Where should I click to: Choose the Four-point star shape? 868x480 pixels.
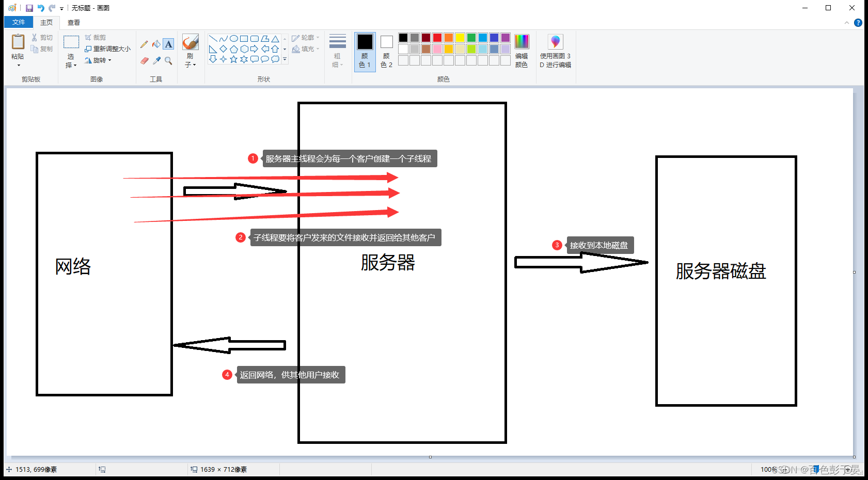223,59
